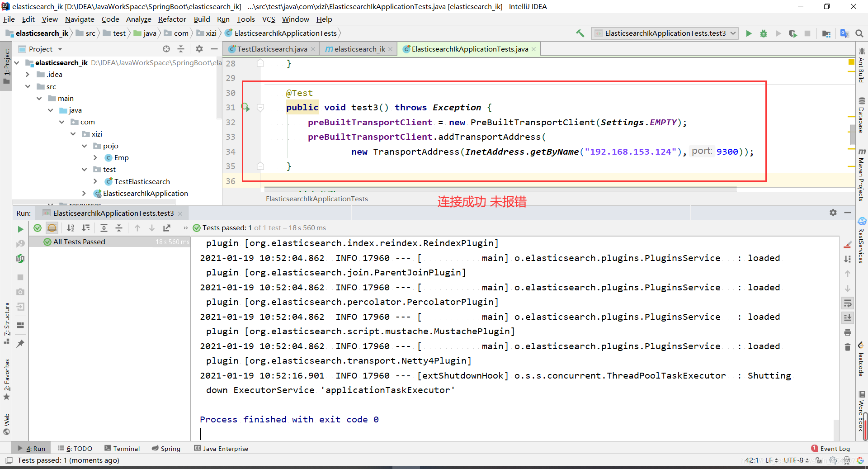Open Terminal tool window
The height and width of the screenshot is (469, 868).
click(122, 448)
